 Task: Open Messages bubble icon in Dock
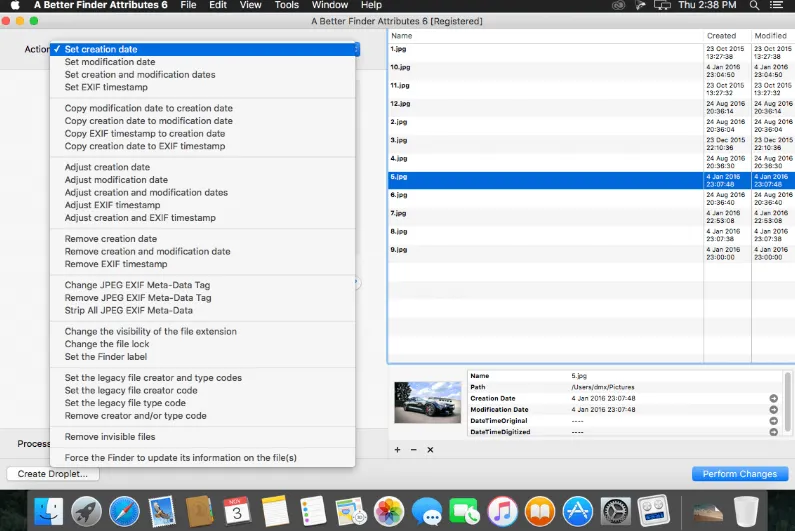(426, 511)
